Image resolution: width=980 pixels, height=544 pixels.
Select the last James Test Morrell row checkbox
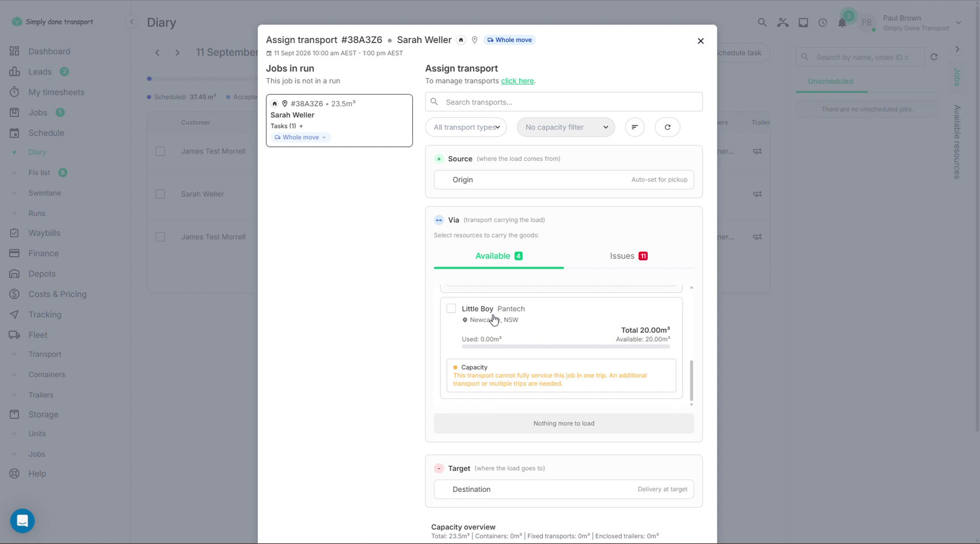coord(160,237)
